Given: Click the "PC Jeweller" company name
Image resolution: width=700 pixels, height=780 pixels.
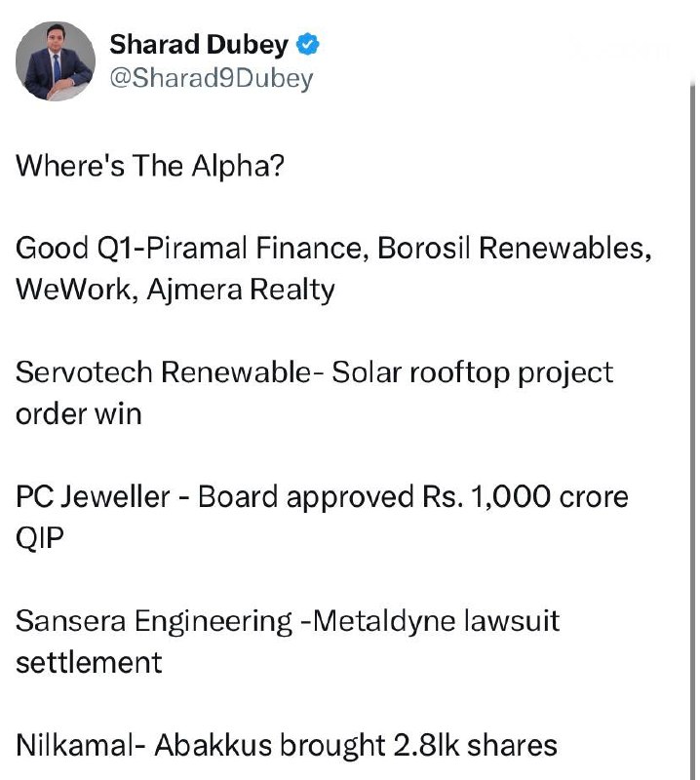Looking at the screenshot, I should pos(93,496).
